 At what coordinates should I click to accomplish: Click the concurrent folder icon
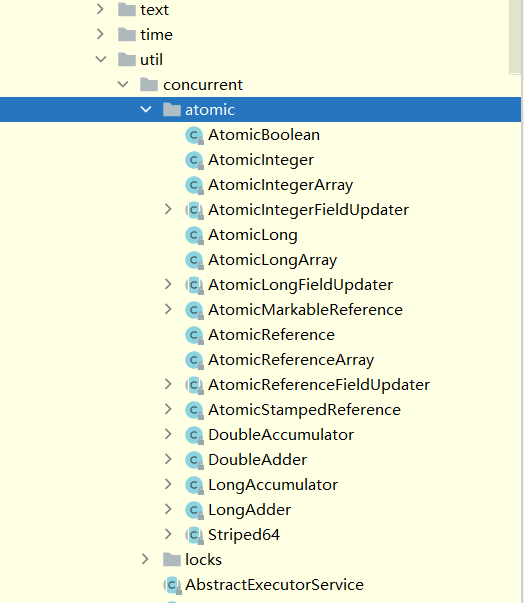149,85
